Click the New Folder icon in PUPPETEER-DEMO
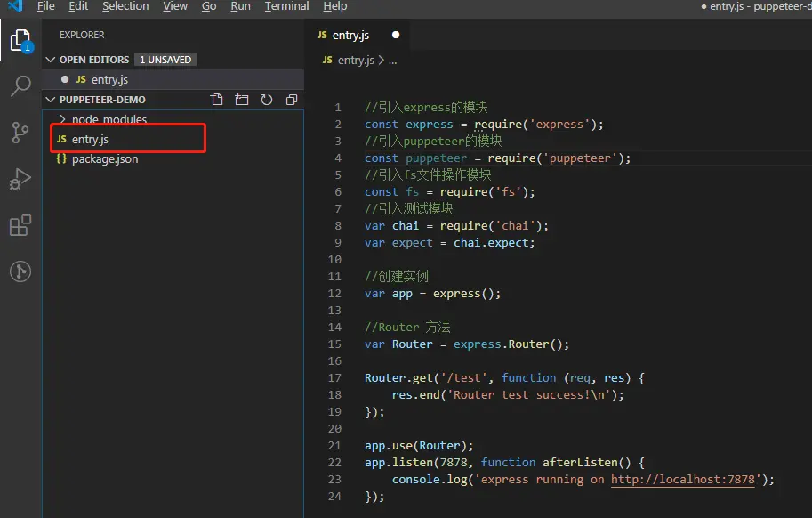This screenshot has height=518, width=812. click(x=242, y=100)
